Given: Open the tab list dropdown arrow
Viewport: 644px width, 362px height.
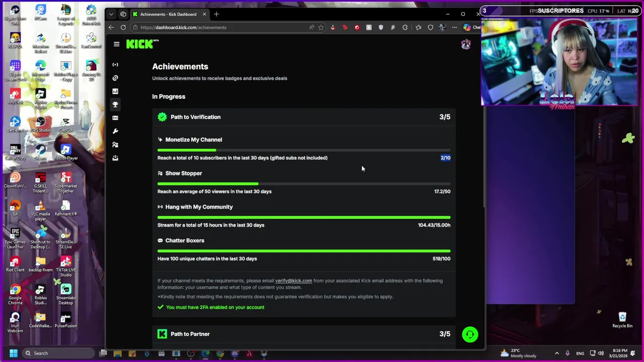Looking at the screenshot, I should [x=111, y=14].
